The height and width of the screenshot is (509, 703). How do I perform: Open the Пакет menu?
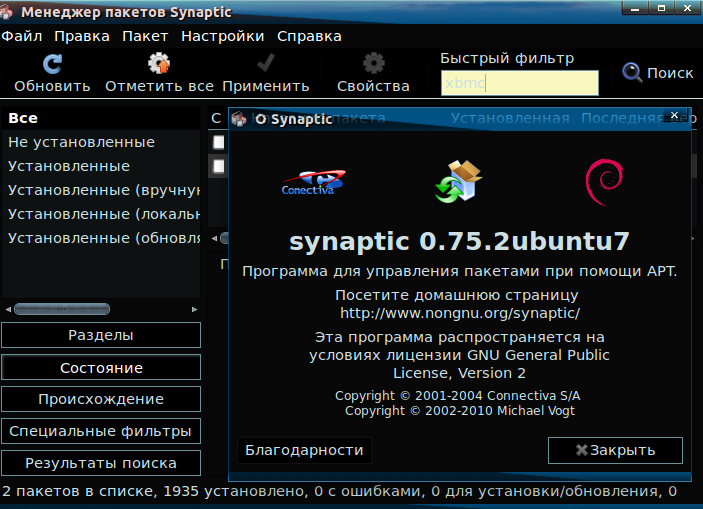point(145,36)
